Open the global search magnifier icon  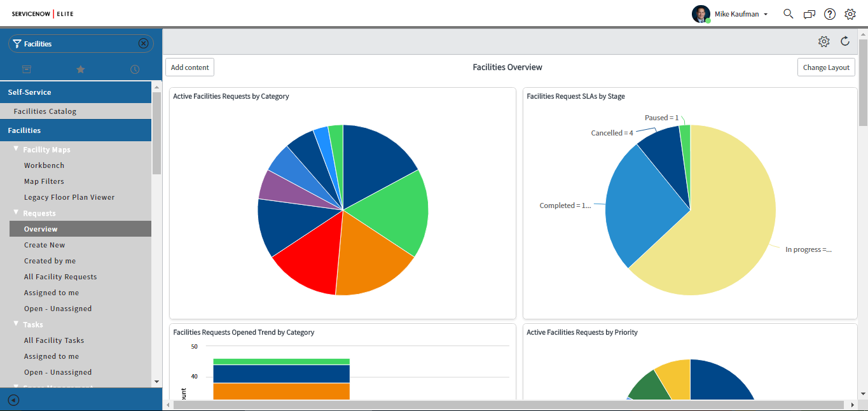click(x=789, y=13)
